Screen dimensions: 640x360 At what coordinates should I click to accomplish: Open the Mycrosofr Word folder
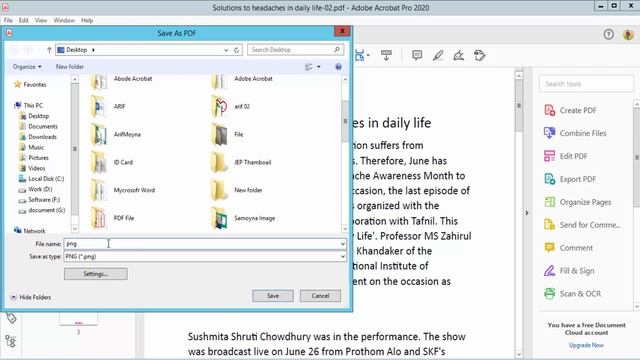(123, 190)
